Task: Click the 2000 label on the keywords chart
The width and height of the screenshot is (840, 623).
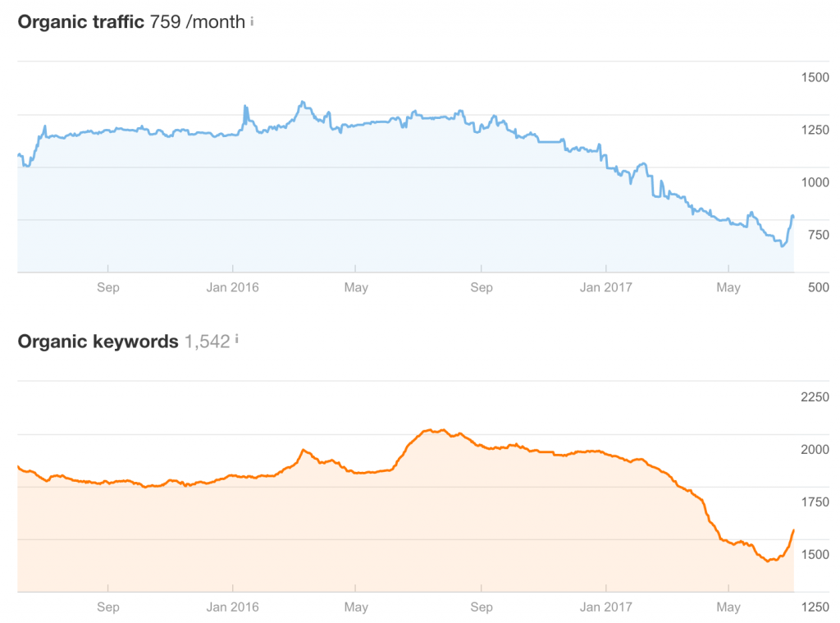Action: pyautogui.click(x=815, y=450)
